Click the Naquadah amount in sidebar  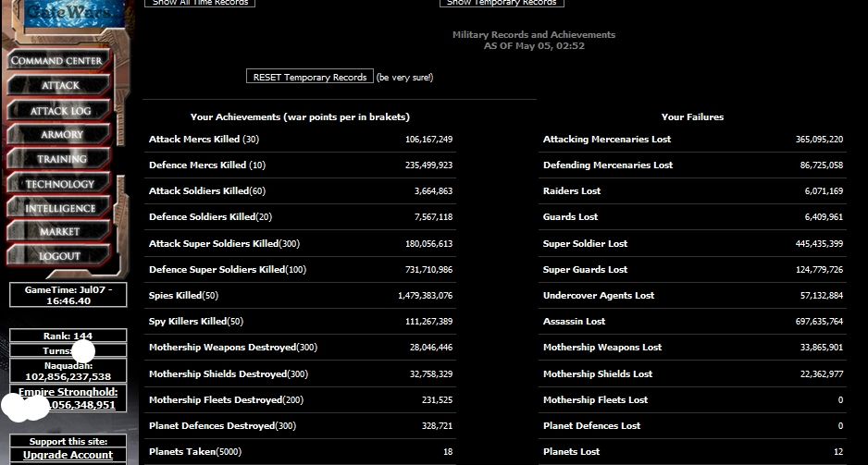[68, 376]
